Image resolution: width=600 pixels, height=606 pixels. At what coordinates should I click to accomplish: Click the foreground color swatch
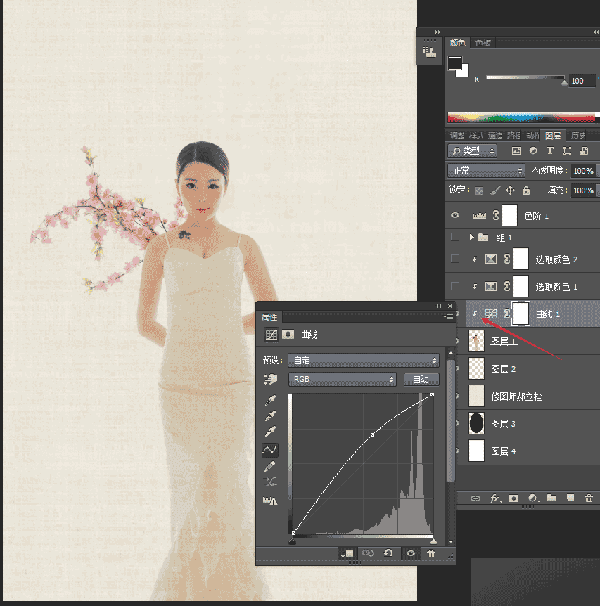tap(455, 63)
